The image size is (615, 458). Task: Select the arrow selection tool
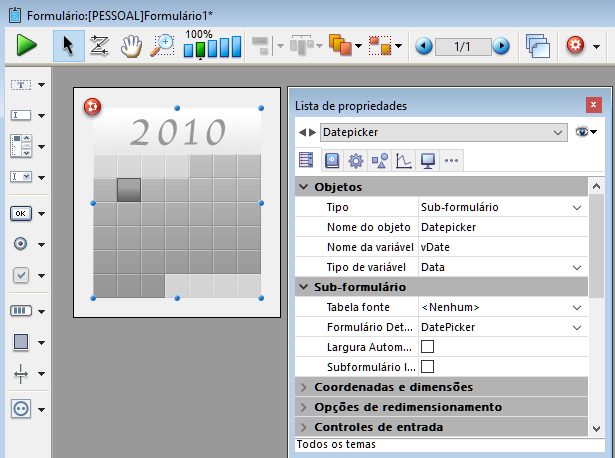(x=68, y=45)
